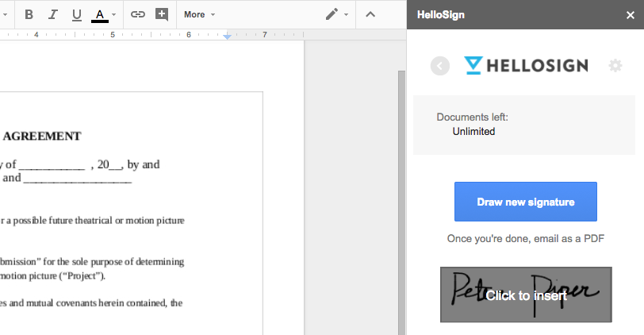
Task: Close the HelloSign sidebar
Action: click(630, 15)
